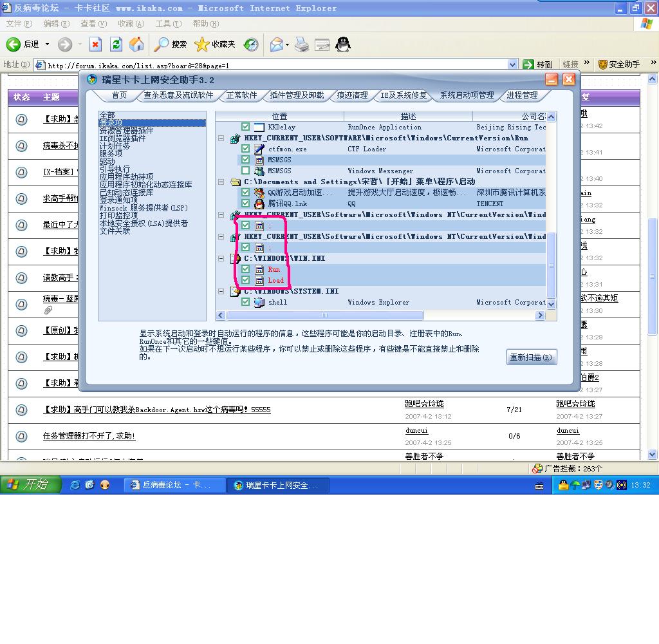Click the 广告拦截 status bar icon
The height and width of the screenshot is (644, 659).
pyautogui.click(x=537, y=468)
